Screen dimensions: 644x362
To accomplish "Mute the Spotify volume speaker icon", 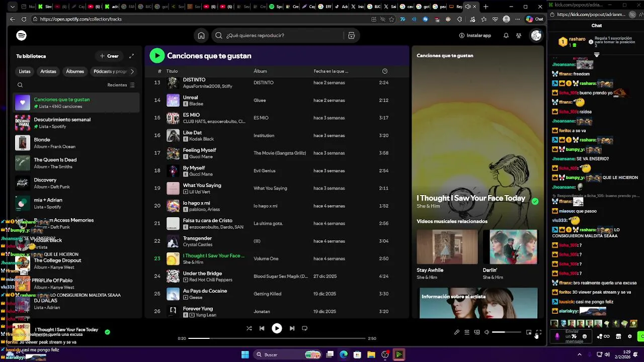I will click(487, 332).
